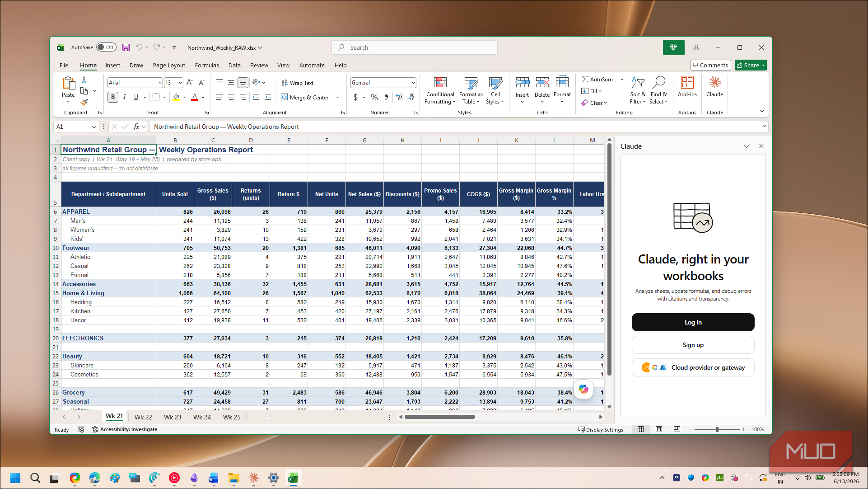
Task: Click the red Font Color swatch
Action: pos(195,97)
